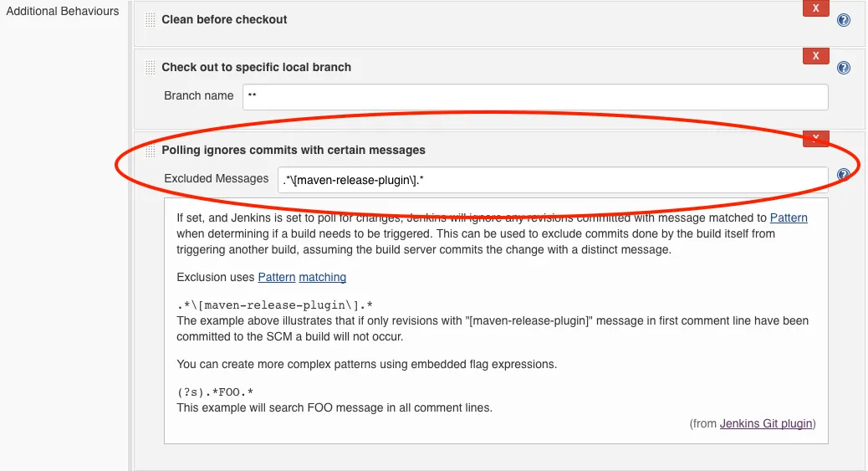The height and width of the screenshot is (471, 868).
Task: Toggle help for the Excluded Messages field
Action: tap(844, 175)
